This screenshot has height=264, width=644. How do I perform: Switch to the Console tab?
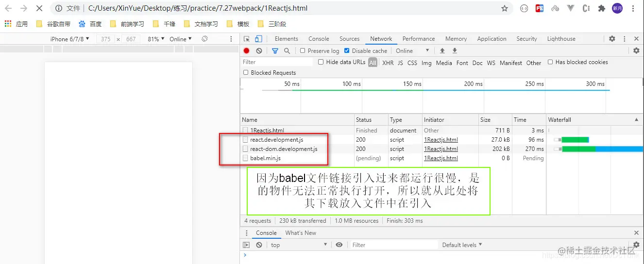pyautogui.click(x=319, y=39)
